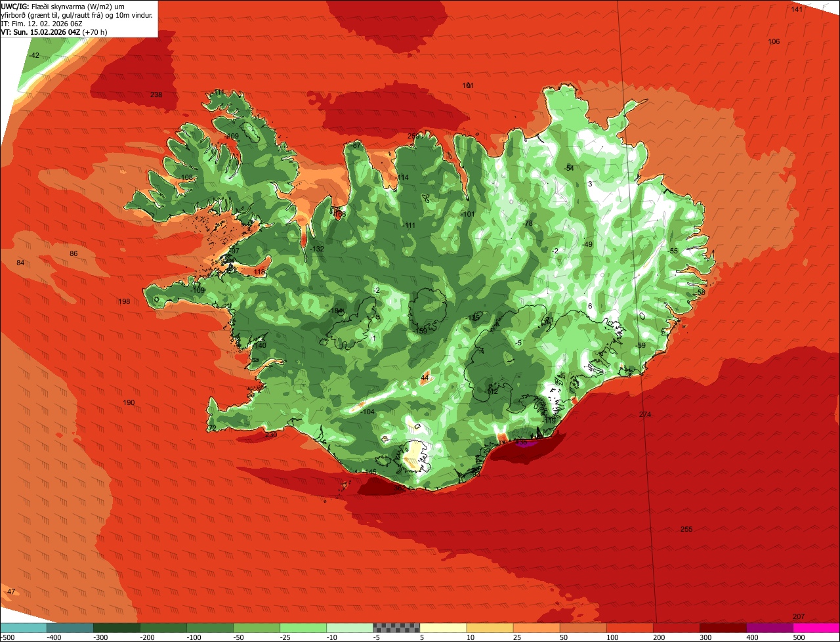Click the '-78' value on the map

[x=527, y=223]
